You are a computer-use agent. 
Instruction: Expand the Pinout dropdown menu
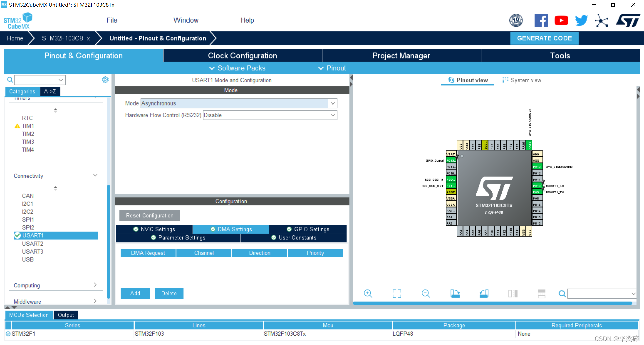(332, 68)
